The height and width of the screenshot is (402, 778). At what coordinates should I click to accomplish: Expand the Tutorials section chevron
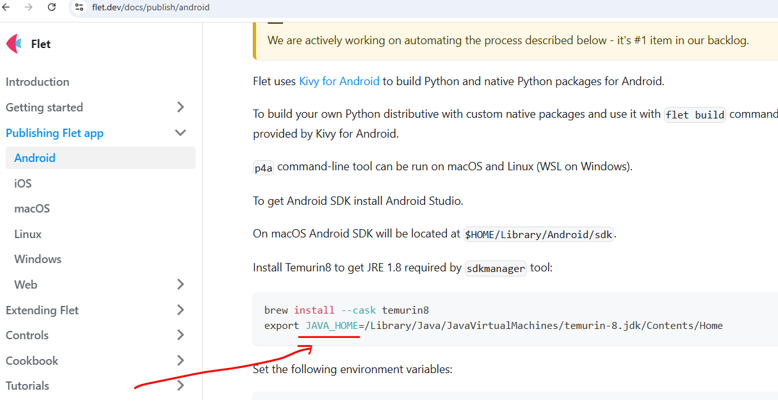tap(180, 386)
